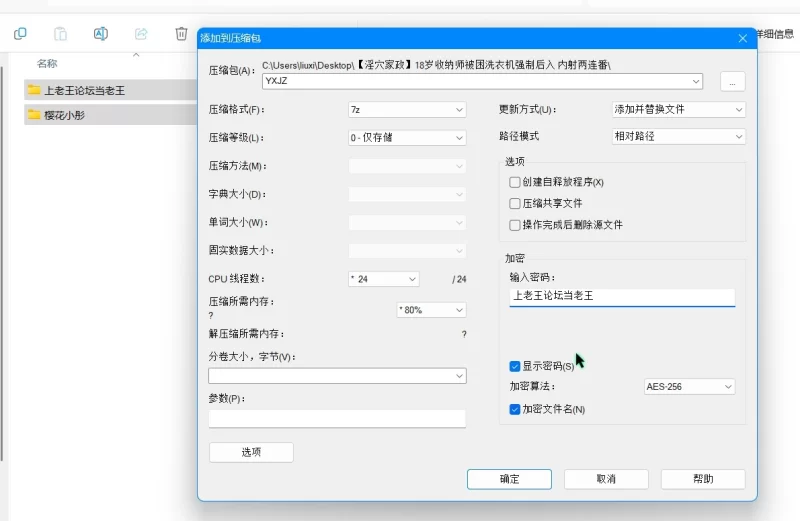Open the 加密算法 AES-256 dropdown
Viewport: 800px width, 521px height.
[x=689, y=386]
